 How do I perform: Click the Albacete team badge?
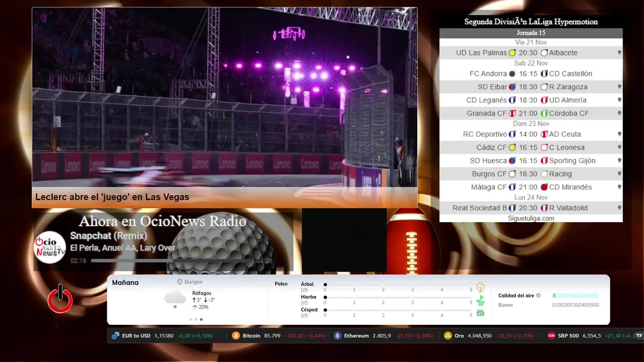(544, 53)
